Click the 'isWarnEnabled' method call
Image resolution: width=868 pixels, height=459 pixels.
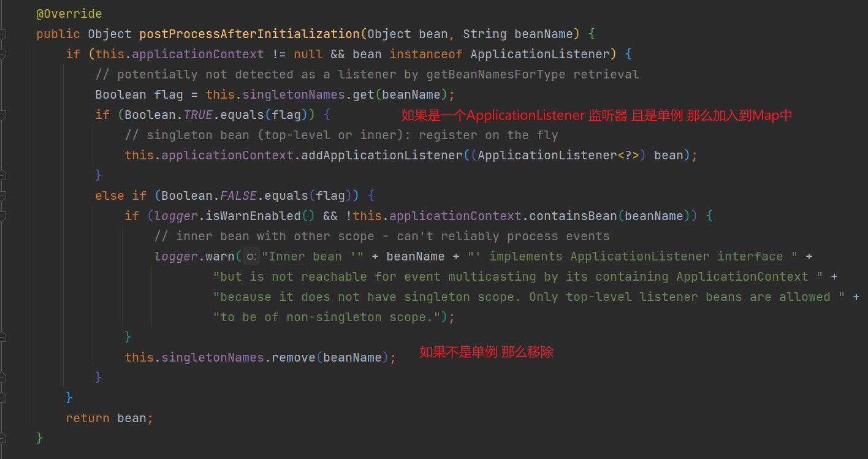click(253, 216)
